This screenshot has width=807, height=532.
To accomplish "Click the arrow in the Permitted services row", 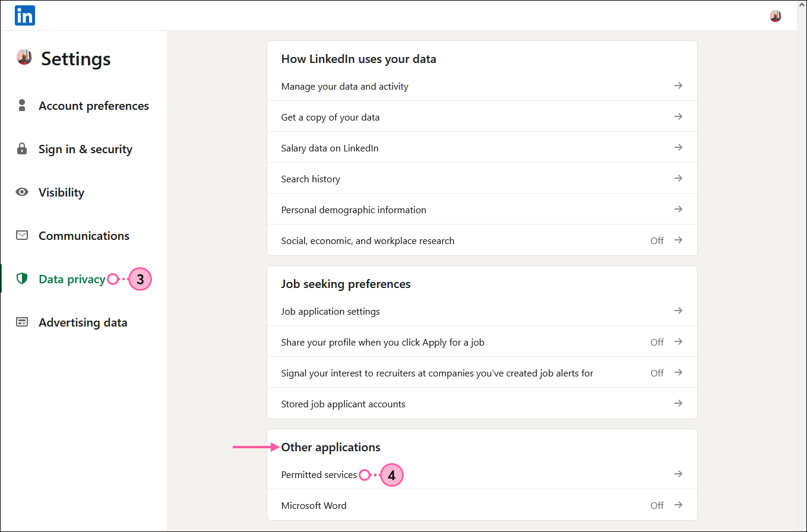I will 678,474.
